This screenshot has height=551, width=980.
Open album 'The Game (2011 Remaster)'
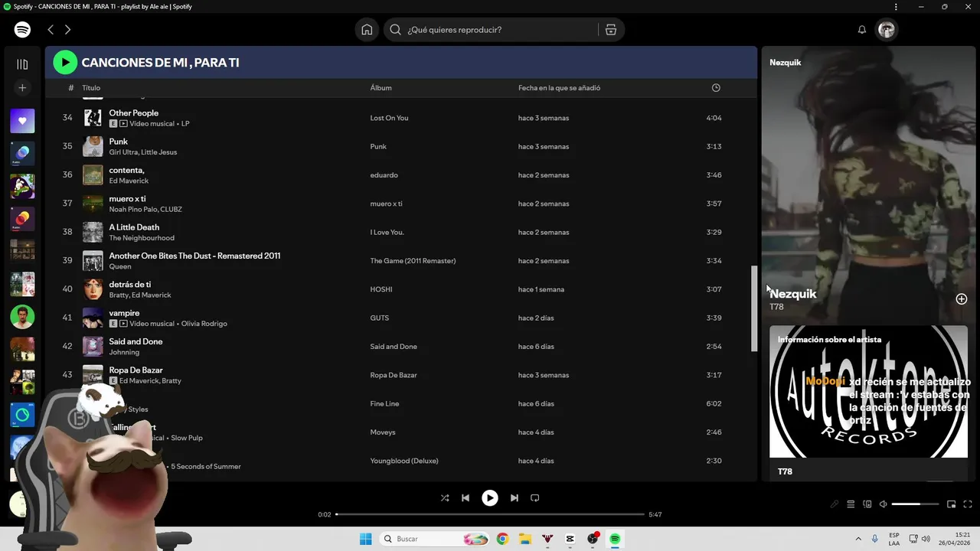click(x=413, y=261)
